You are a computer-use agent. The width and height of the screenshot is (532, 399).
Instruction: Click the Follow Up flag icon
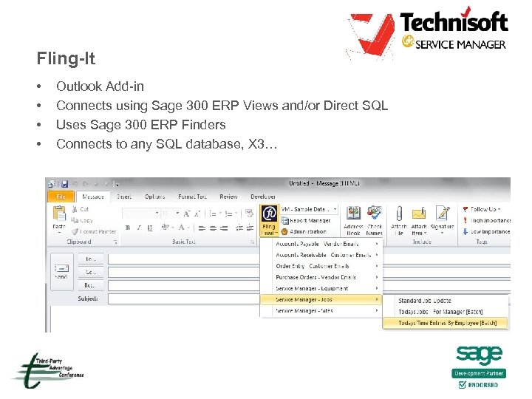pos(465,209)
